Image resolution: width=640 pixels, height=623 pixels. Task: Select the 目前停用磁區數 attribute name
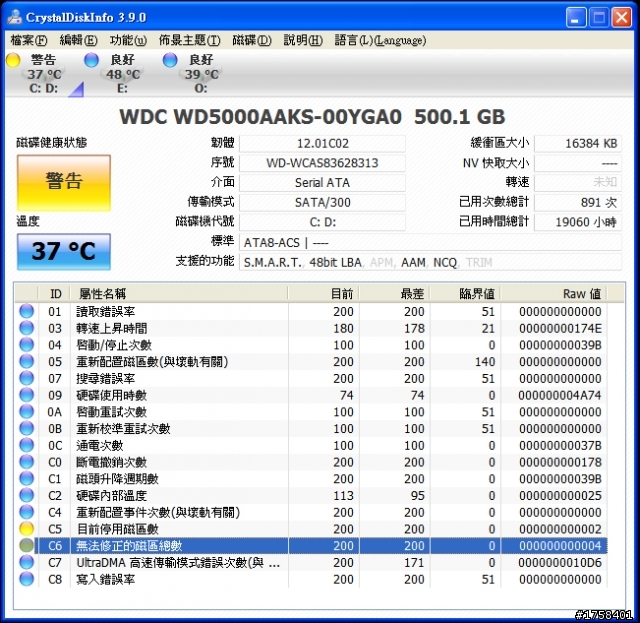118,529
